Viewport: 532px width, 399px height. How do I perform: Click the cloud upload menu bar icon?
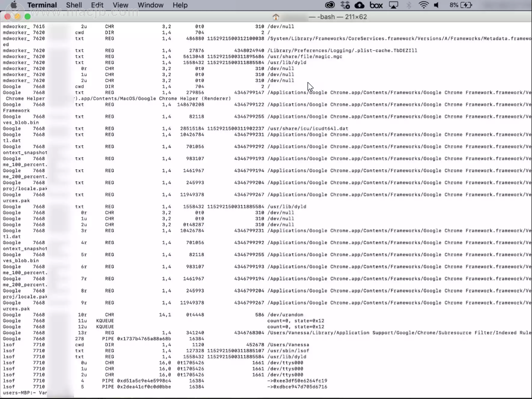(360, 5)
